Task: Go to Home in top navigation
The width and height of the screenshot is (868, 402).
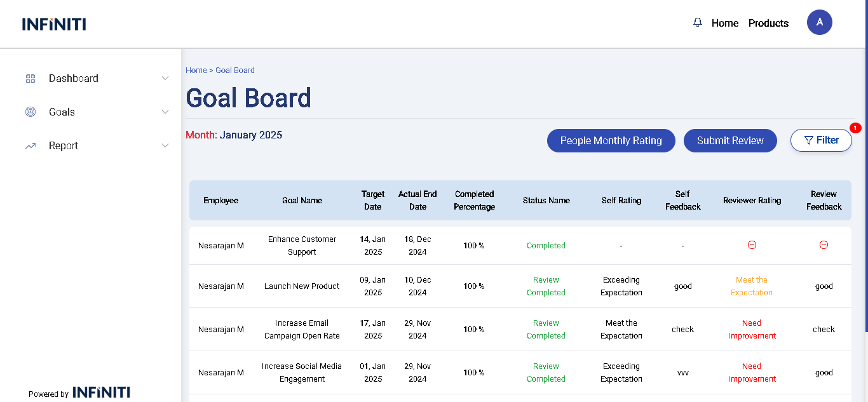Action: 724,23
